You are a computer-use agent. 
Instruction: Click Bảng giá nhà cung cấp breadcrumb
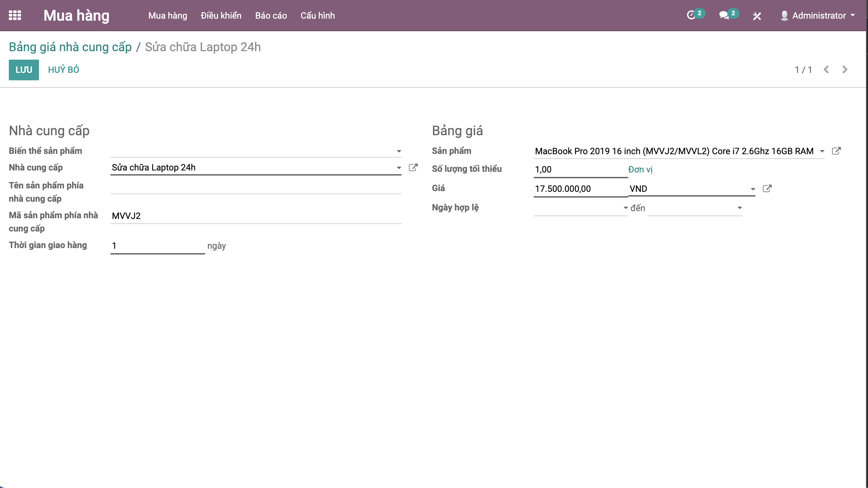(70, 47)
